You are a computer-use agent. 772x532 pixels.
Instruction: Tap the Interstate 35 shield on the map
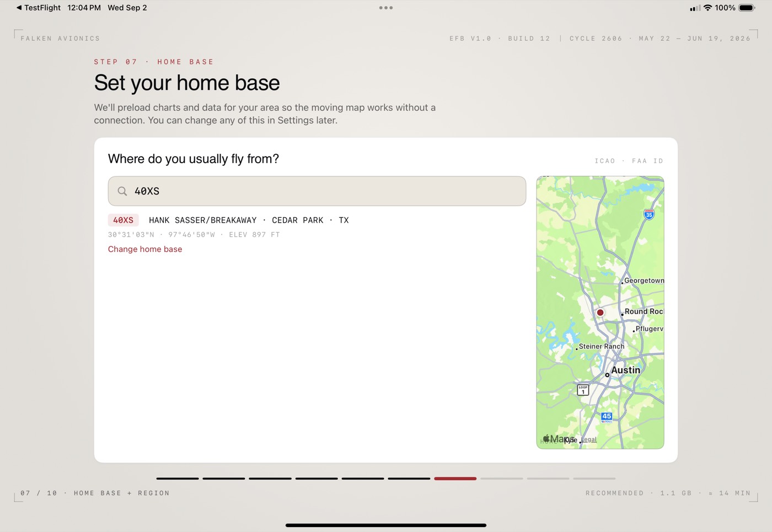(x=649, y=214)
